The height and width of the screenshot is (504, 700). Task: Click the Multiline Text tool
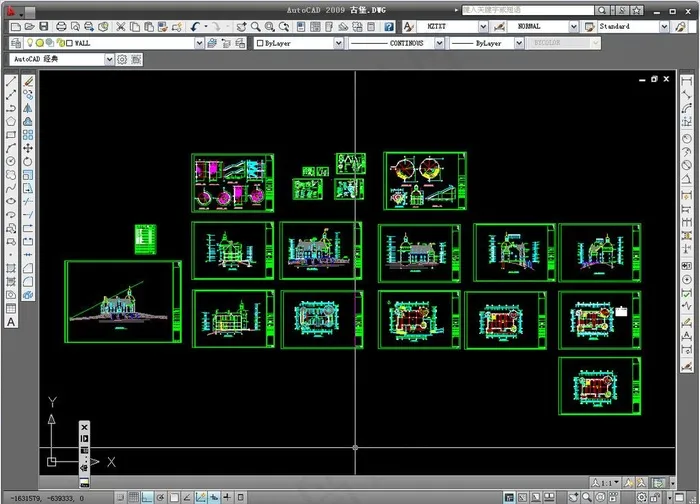pos(11,321)
